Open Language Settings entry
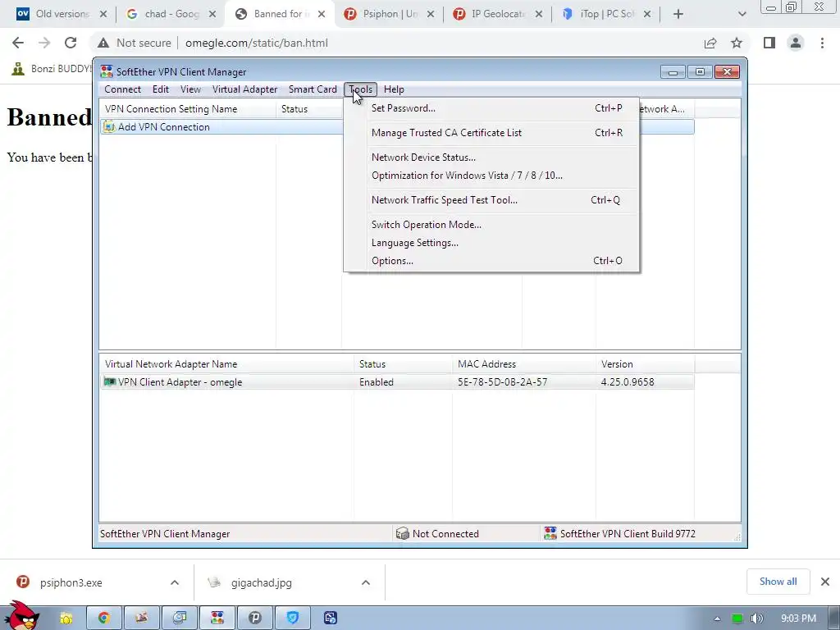The height and width of the screenshot is (630, 840). click(x=491, y=243)
